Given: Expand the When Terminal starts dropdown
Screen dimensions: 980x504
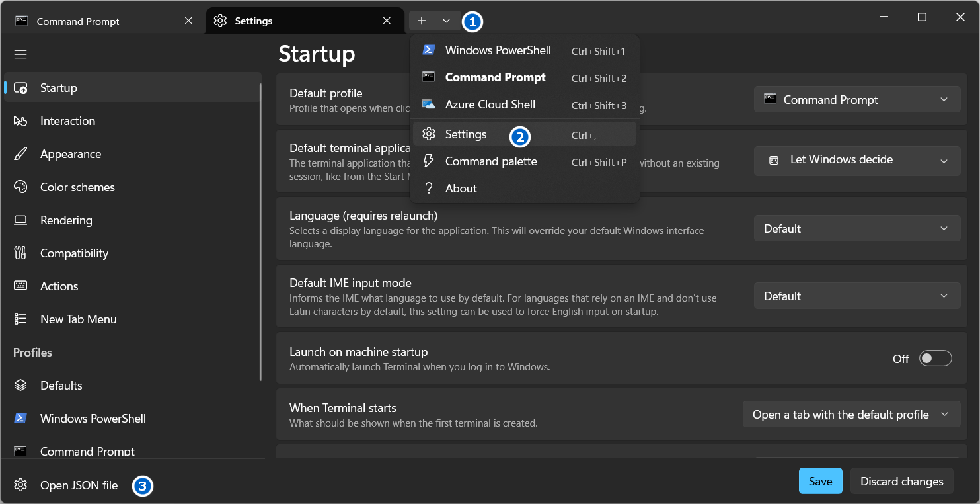Looking at the screenshot, I should 851,415.
